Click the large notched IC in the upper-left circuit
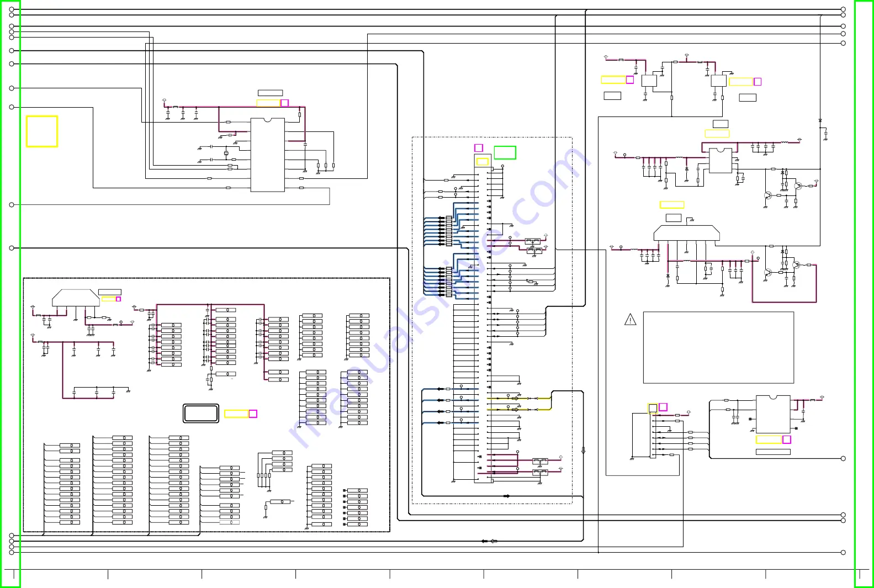Image resolution: width=874 pixels, height=588 pixels. coord(268,155)
